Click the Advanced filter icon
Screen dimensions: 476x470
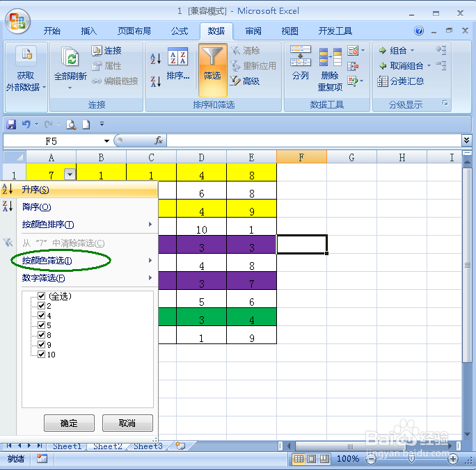pyautogui.click(x=235, y=81)
